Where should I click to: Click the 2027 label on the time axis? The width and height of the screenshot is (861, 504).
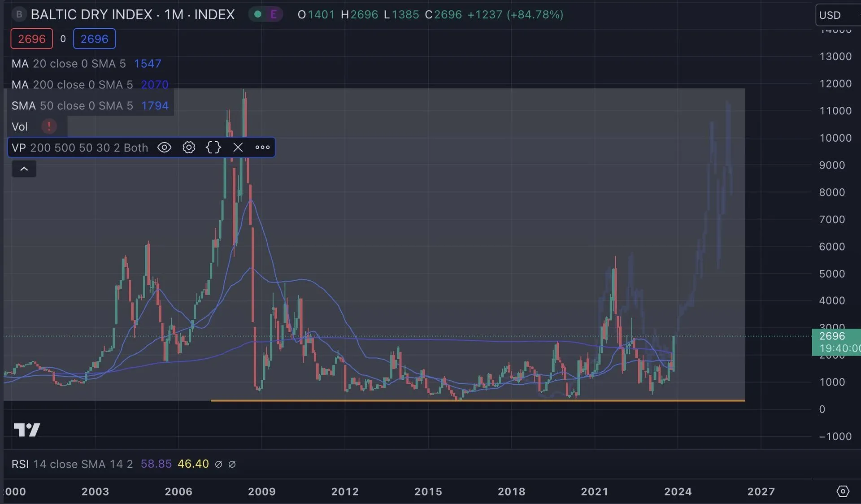[x=761, y=491]
